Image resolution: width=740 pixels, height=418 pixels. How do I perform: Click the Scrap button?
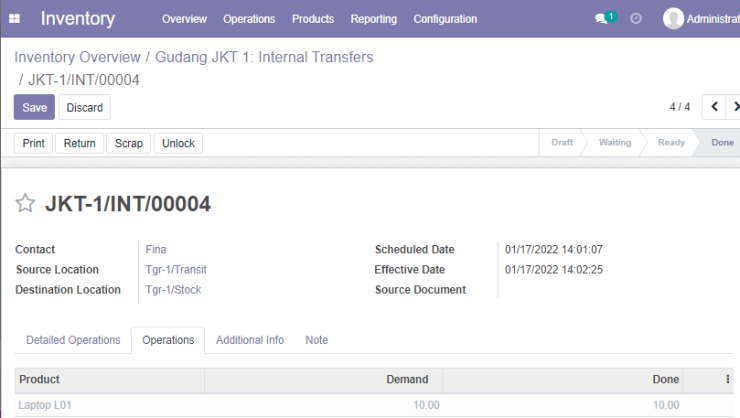click(129, 143)
